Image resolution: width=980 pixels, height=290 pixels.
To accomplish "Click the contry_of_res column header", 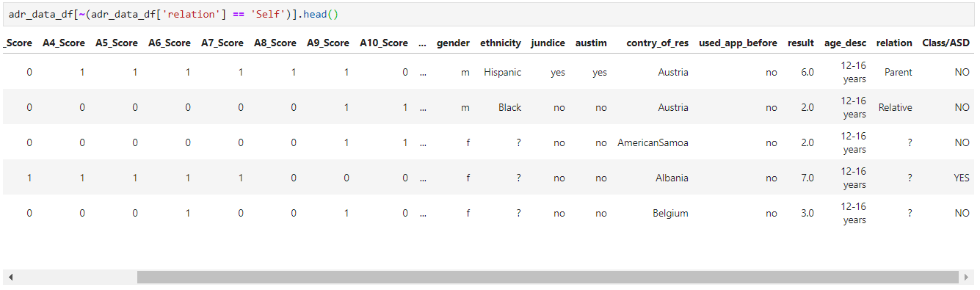I will pos(658,43).
